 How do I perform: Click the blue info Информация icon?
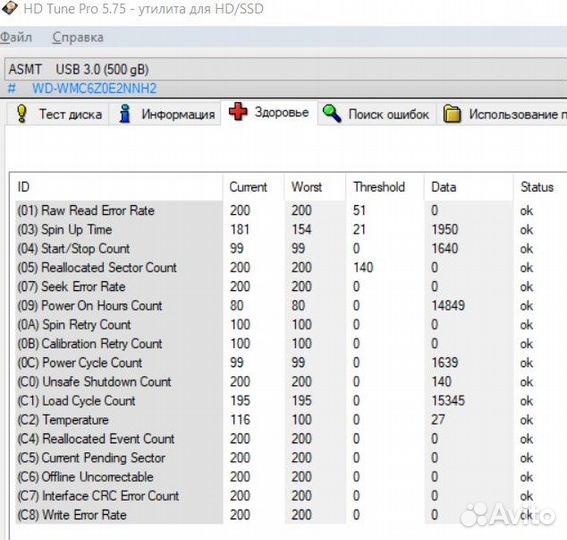pyautogui.click(x=125, y=114)
